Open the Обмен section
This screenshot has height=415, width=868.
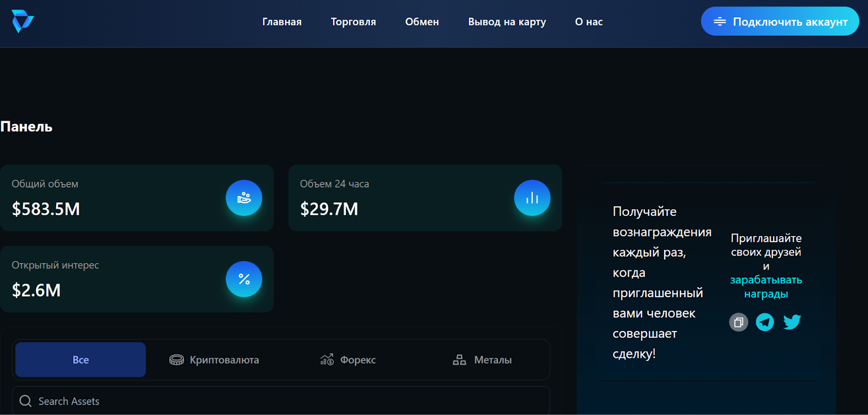(422, 22)
